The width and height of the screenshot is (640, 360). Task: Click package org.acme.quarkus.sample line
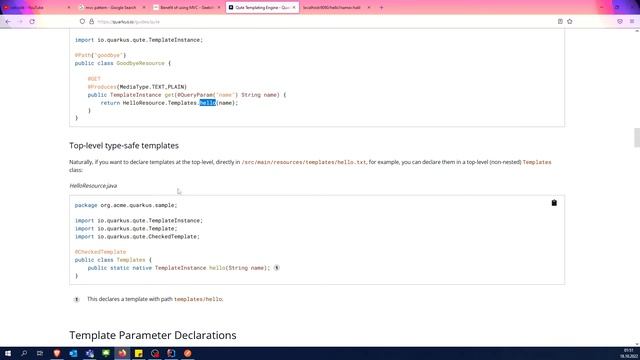click(126, 205)
